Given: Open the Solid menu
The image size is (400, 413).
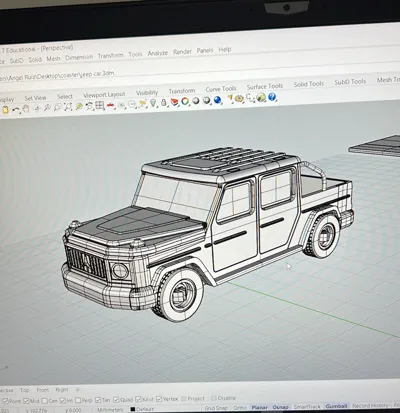Looking at the screenshot, I should click(35, 60).
